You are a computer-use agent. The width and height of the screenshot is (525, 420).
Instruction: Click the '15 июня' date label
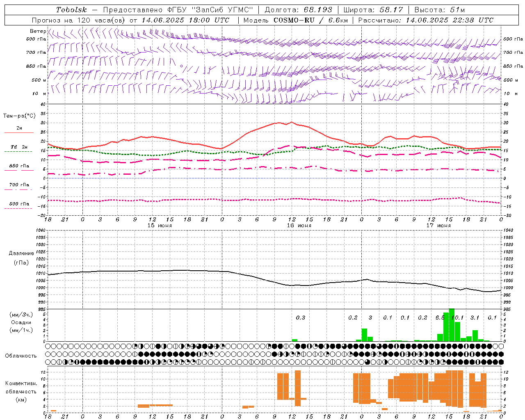[159, 226]
